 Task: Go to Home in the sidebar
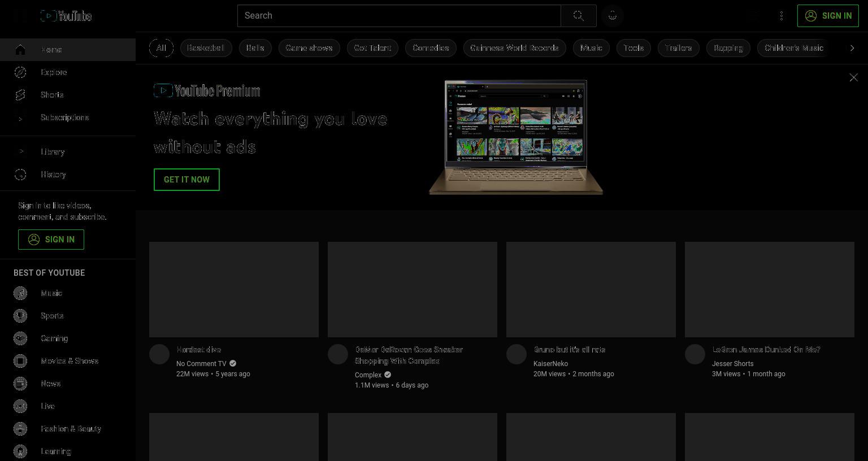click(x=68, y=50)
